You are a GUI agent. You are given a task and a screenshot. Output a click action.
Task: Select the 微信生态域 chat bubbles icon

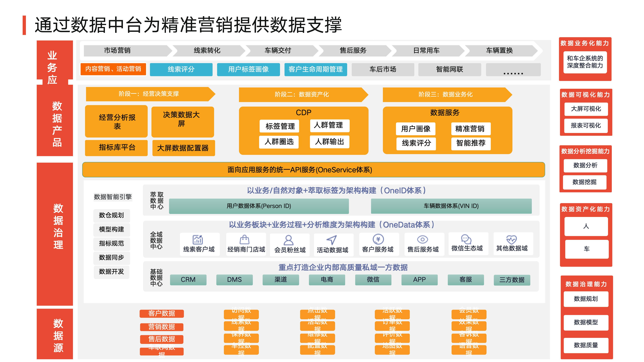(466, 239)
